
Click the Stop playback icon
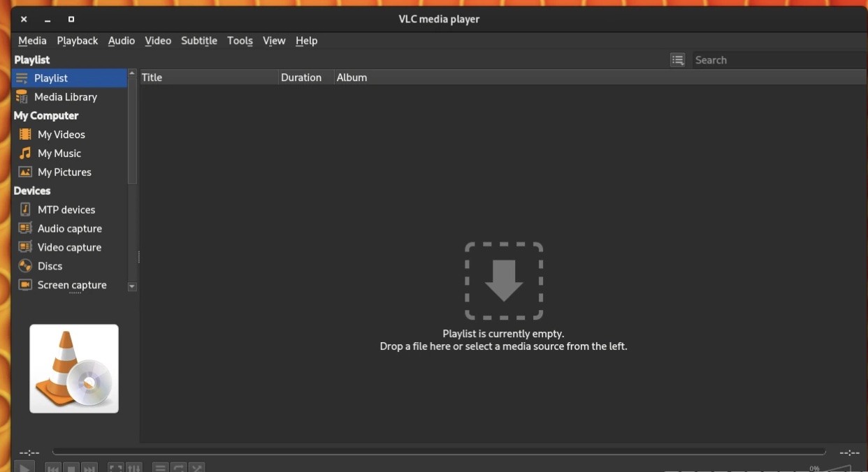[71, 468]
